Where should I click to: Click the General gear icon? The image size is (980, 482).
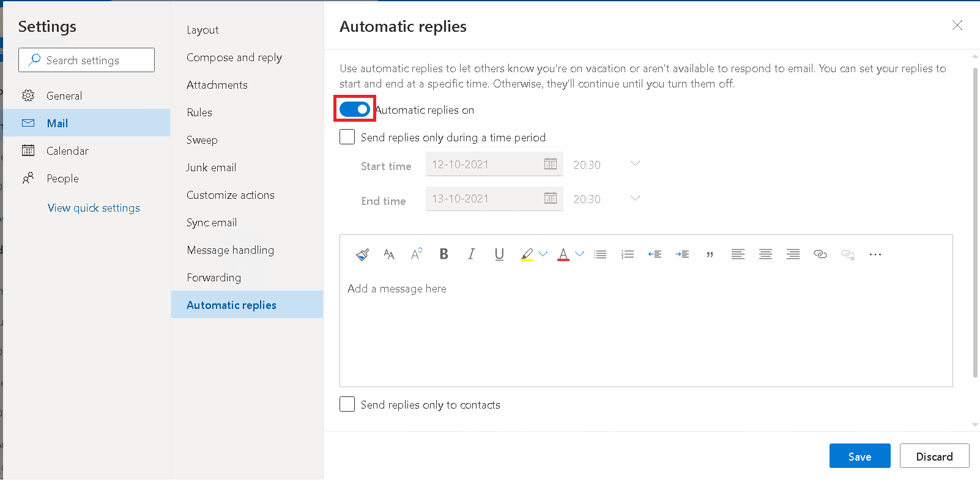tap(28, 95)
